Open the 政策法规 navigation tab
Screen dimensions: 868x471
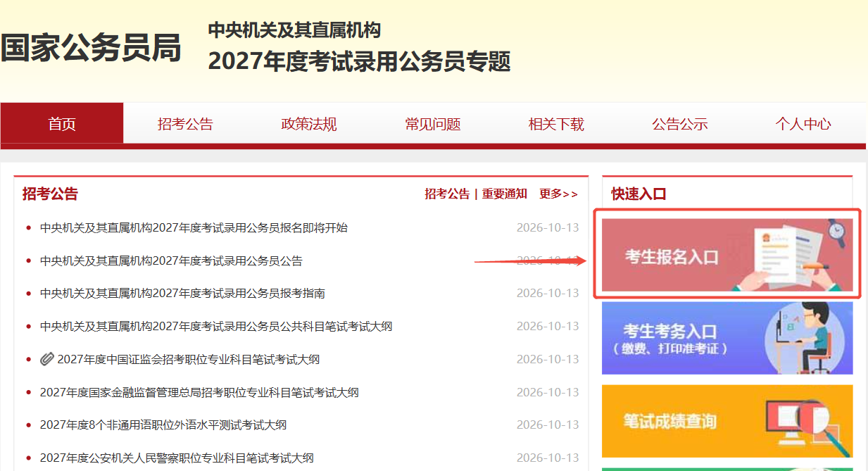point(309,125)
